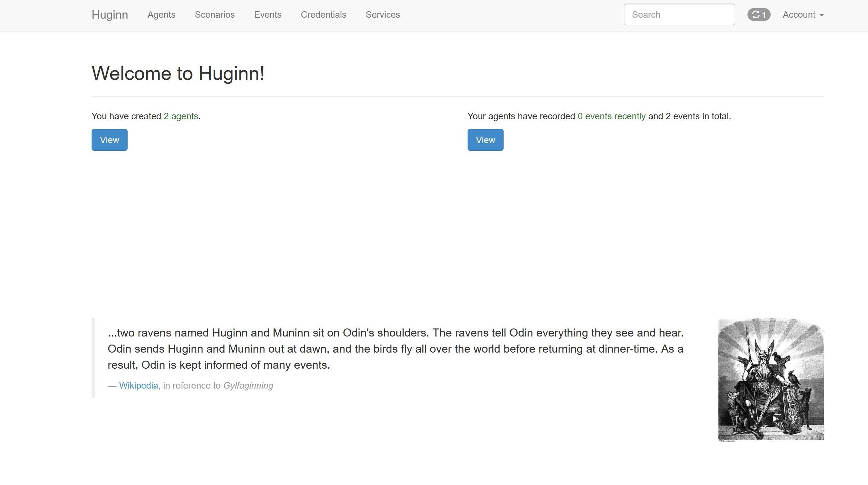Screen dimensions: 868x485
Task: Click the Gylfaginning reference text
Action: [x=249, y=385]
